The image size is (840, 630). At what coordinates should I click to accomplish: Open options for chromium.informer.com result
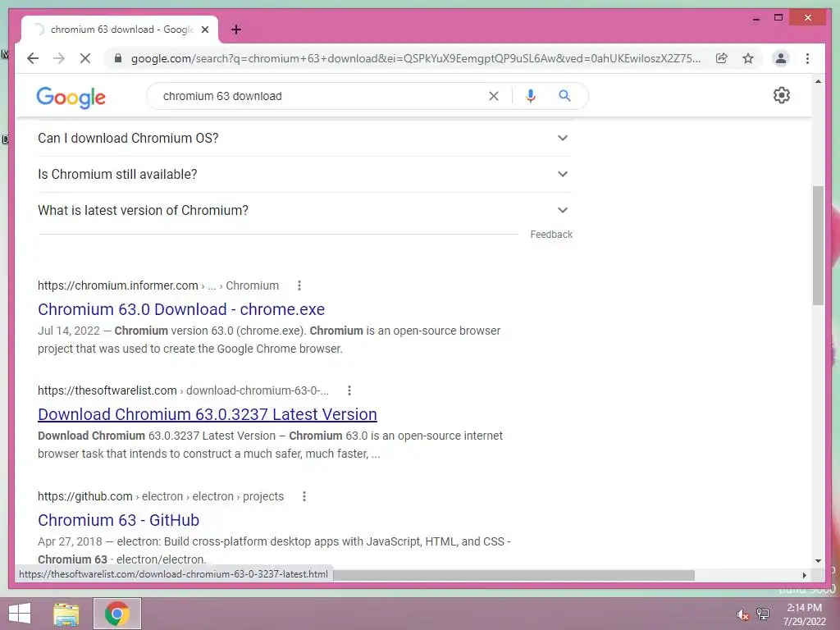click(x=299, y=285)
